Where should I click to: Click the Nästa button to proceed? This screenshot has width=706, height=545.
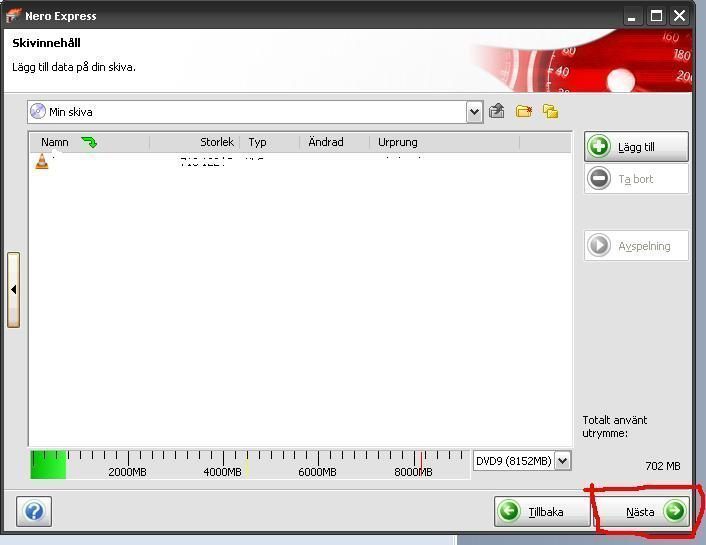(644, 511)
